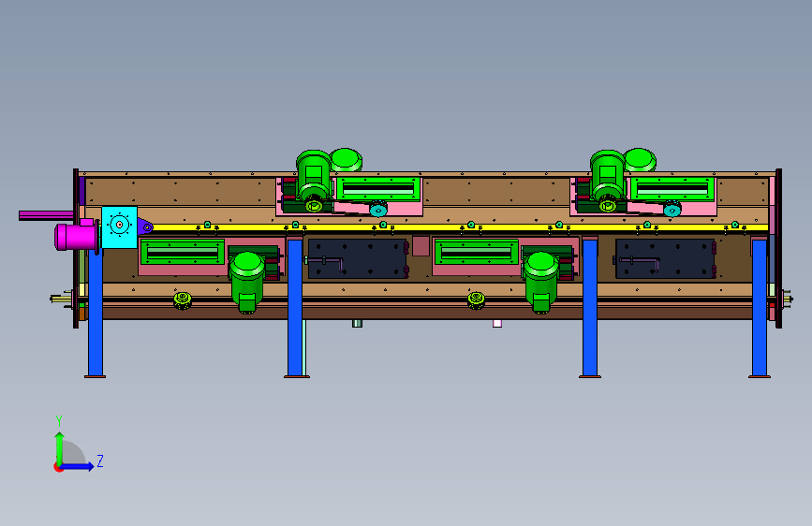Select the leftmost blue support leg
Image resolution: width=812 pixels, height=526 pixels.
tap(96, 314)
